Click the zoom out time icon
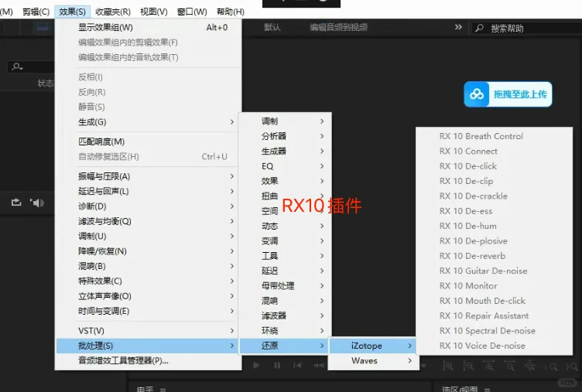 [509, 366]
